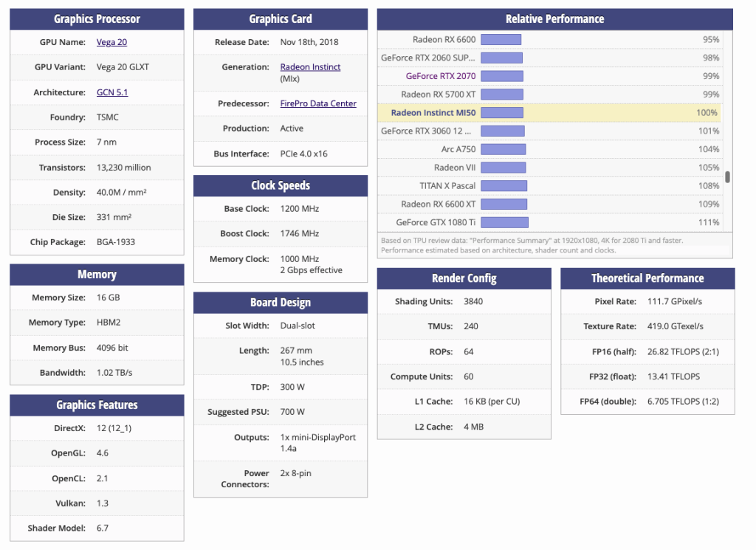756x550 pixels.
Task: Click the Radeon RX 6600 performance bar
Action: pyautogui.click(x=501, y=40)
